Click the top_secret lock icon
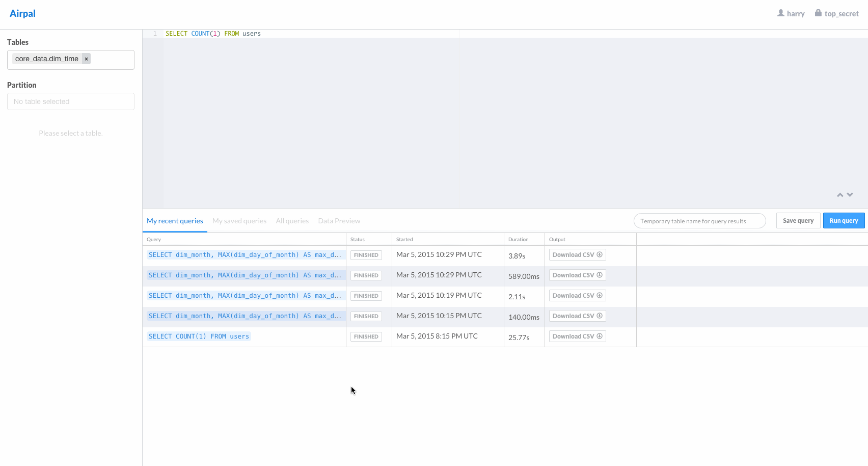This screenshot has height=466, width=868. pos(818,13)
